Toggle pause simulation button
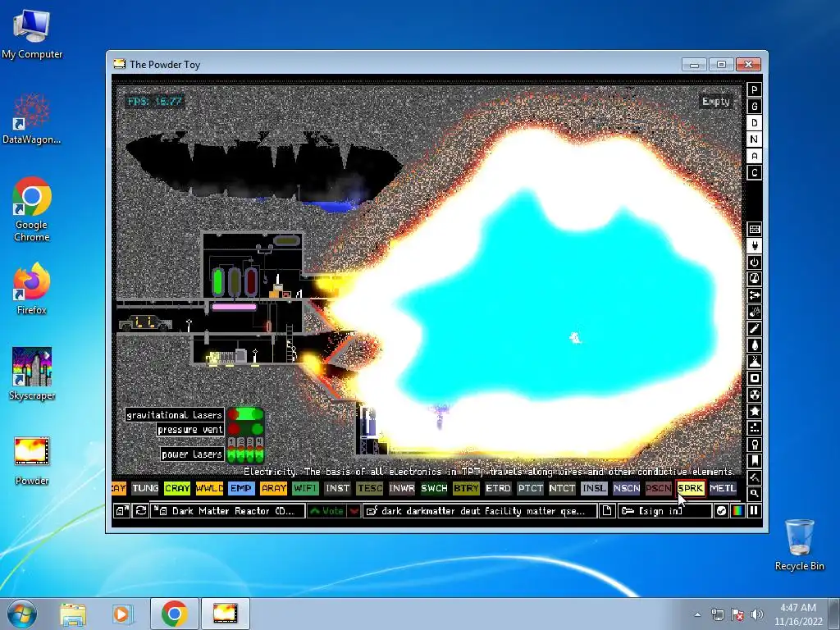 pyautogui.click(x=754, y=511)
